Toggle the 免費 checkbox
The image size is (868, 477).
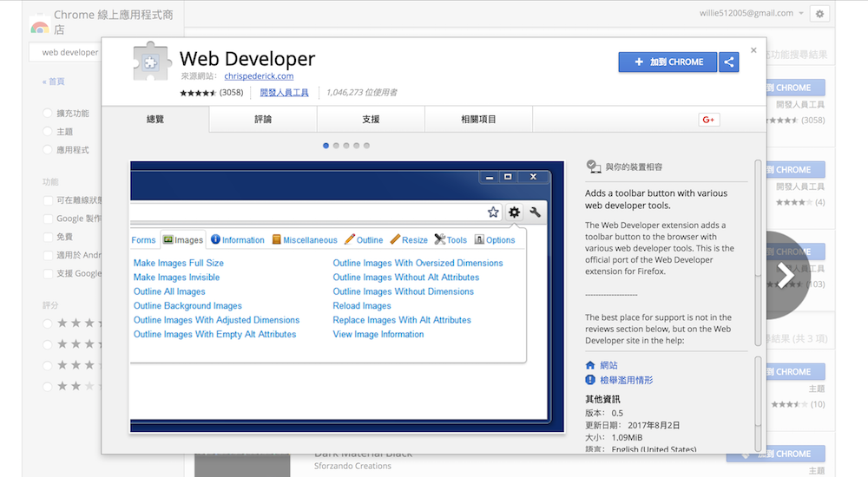click(x=48, y=237)
